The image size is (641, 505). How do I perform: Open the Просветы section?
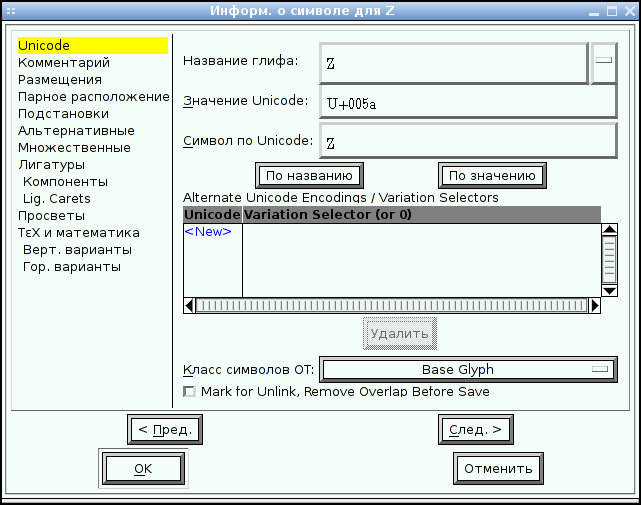[52, 216]
